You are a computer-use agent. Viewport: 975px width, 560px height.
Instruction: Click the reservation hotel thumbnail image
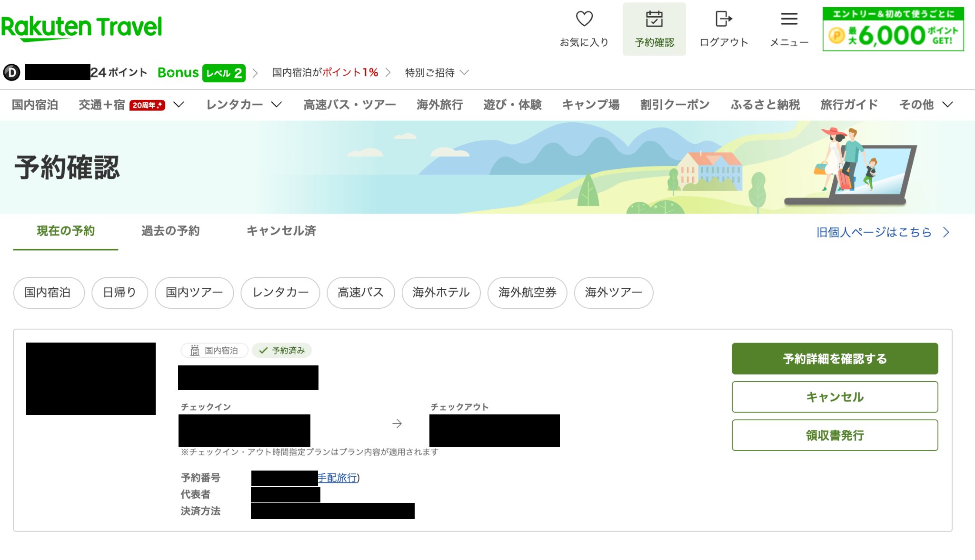91,379
